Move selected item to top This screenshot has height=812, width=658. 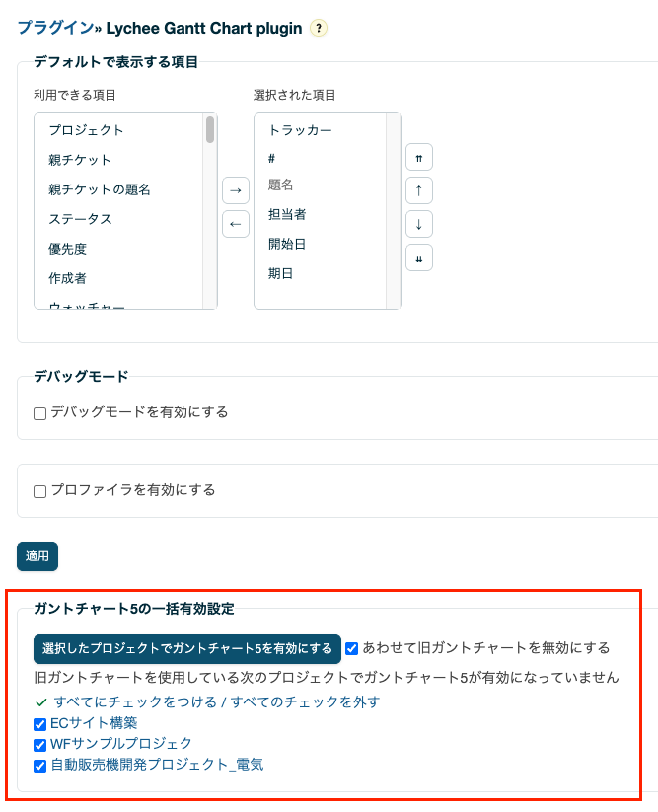419,157
